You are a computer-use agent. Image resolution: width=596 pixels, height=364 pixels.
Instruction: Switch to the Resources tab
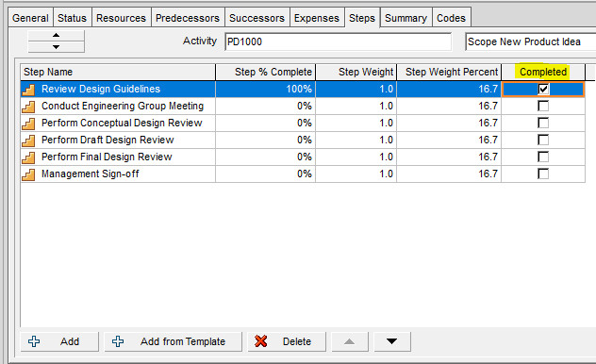121,18
